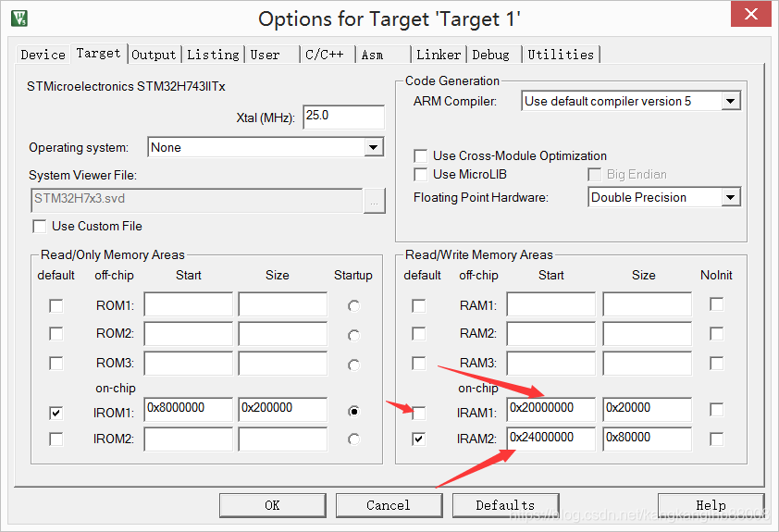779x532 pixels.
Task: Click the IROM2 Start address field
Action: pyautogui.click(x=189, y=439)
